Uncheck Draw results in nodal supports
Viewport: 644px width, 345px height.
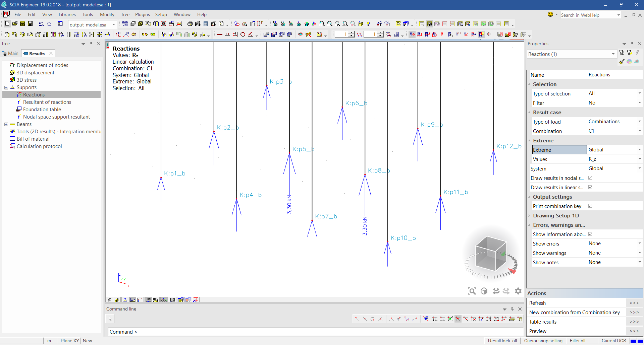(590, 178)
